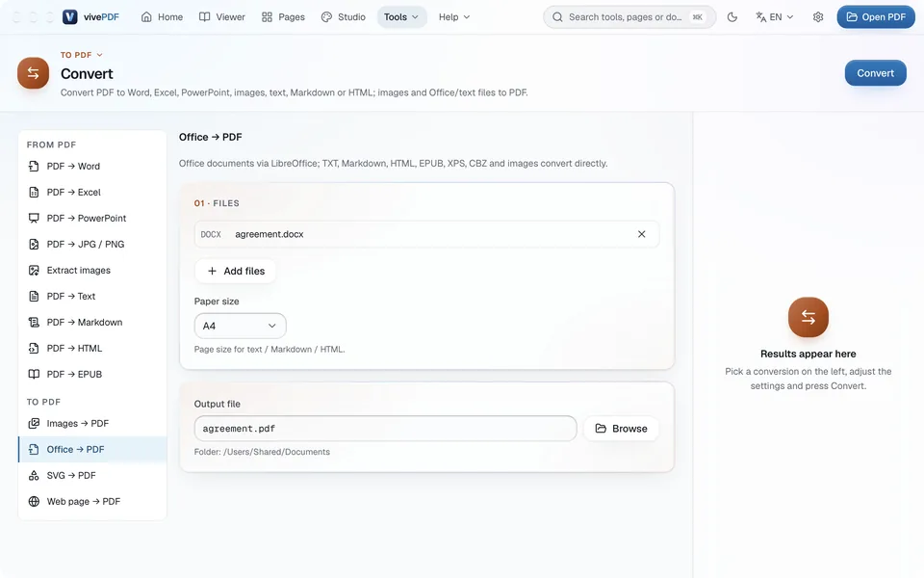Select PDF → Text conversion
This screenshot has width=924, height=578.
tap(92, 296)
